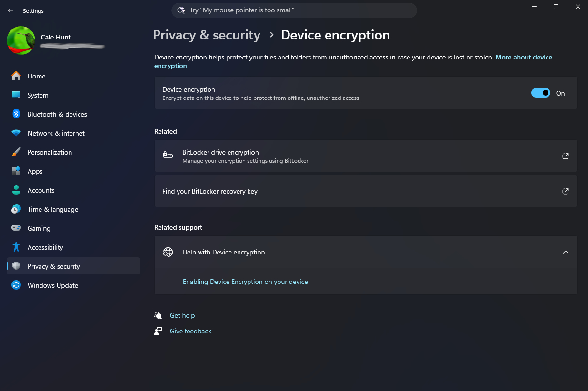This screenshot has width=588, height=391.
Task: Click the Network wifi icon in sidebar
Action: [16, 133]
